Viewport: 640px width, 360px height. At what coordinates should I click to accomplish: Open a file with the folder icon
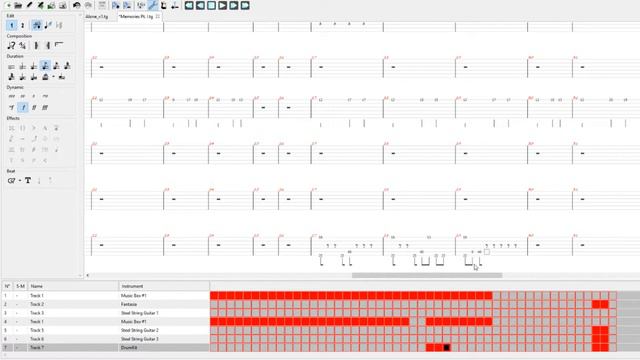(x=18, y=5)
